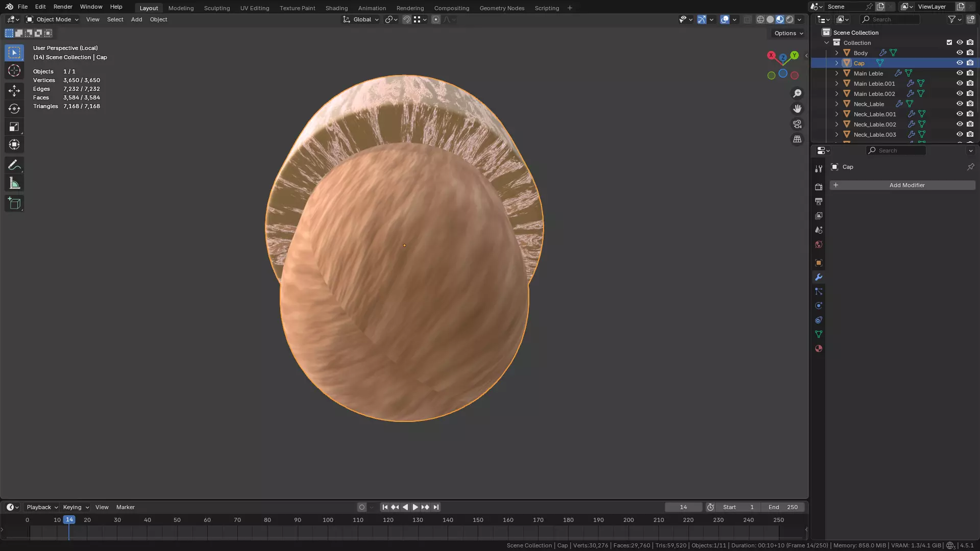Switch to orthographic grid view
This screenshot has height=551, width=980.
coord(797,139)
